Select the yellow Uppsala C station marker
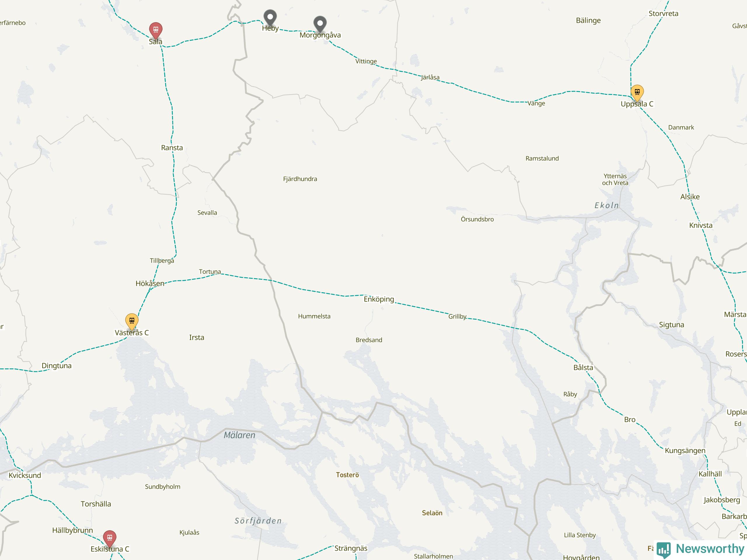The height and width of the screenshot is (560, 747). 637,93
